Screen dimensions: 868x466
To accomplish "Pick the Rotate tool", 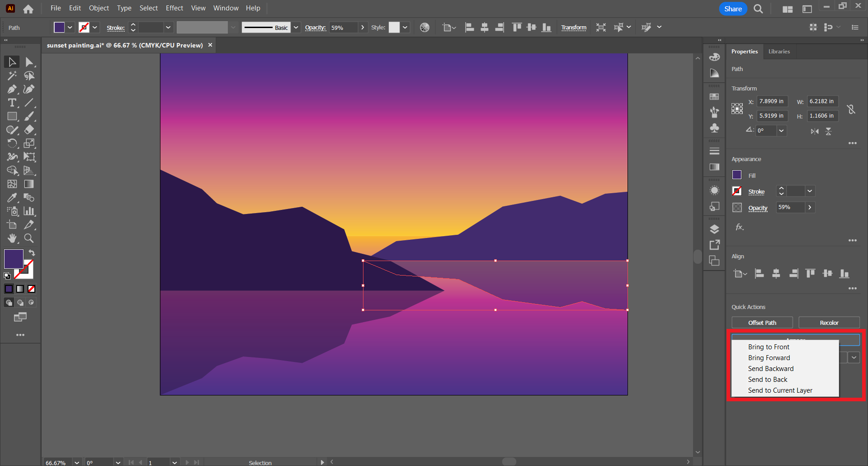I will [x=12, y=143].
